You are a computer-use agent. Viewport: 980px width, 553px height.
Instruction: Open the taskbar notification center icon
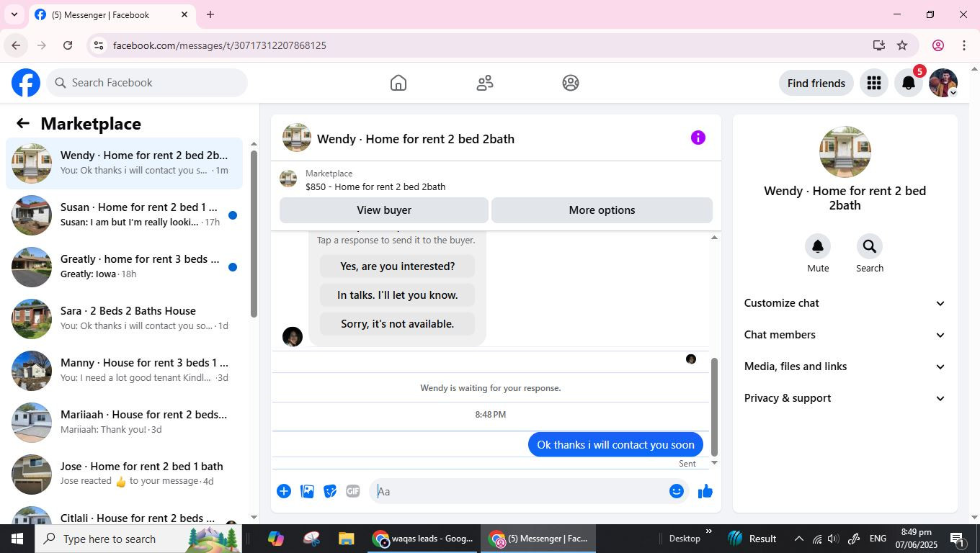pyautogui.click(x=958, y=539)
